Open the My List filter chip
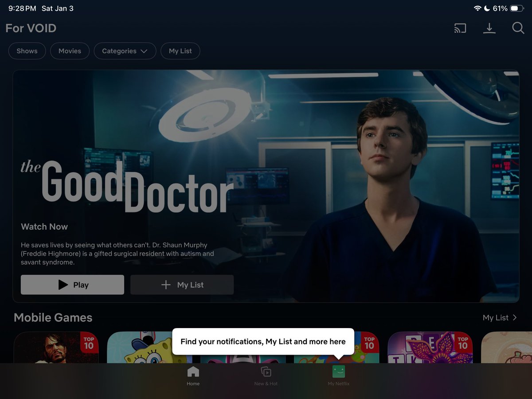Screen dimensions: 532x399 click(x=180, y=51)
